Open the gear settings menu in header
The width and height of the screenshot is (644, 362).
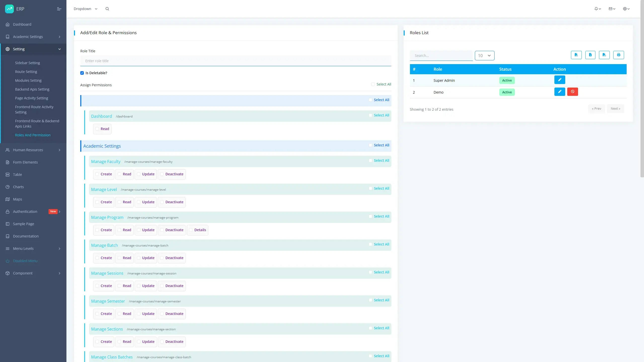(x=626, y=9)
